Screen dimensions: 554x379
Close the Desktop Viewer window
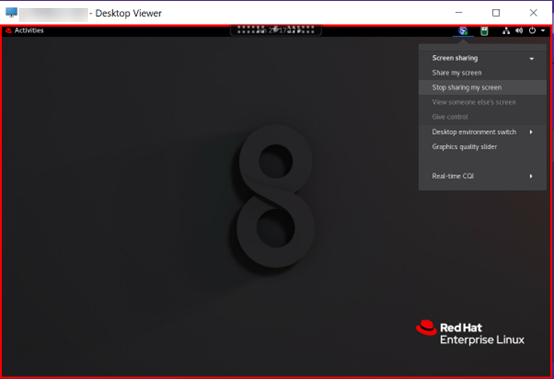pyautogui.click(x=534, y=13)
